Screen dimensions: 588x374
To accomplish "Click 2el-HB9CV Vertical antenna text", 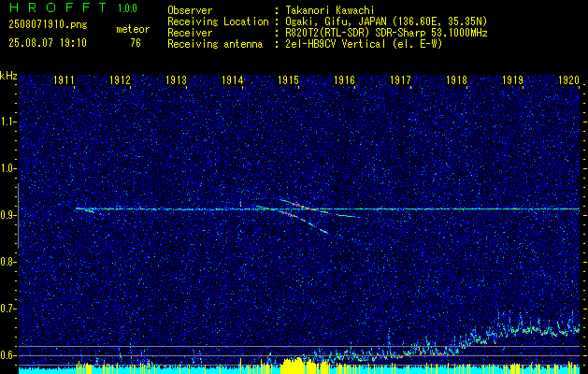I will 364,44.
